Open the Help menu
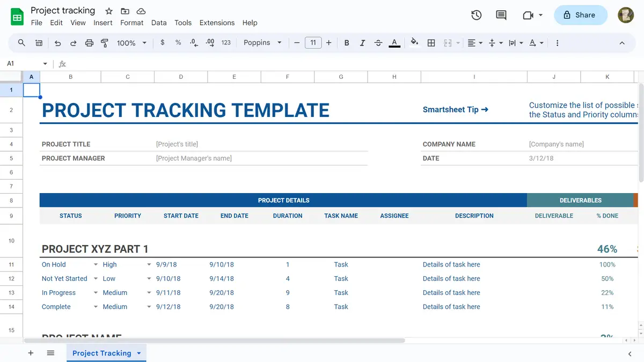 click(250, 23)
